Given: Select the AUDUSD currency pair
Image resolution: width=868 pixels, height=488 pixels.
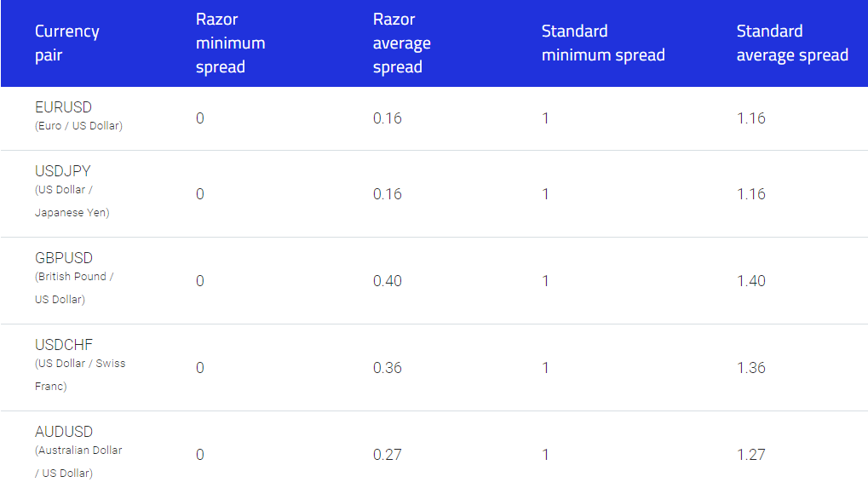Looking at the screenshot, I should coord(64,432).
